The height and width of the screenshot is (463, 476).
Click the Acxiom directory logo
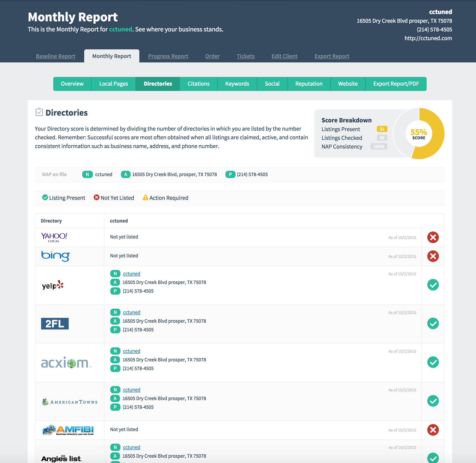(66, 363)
